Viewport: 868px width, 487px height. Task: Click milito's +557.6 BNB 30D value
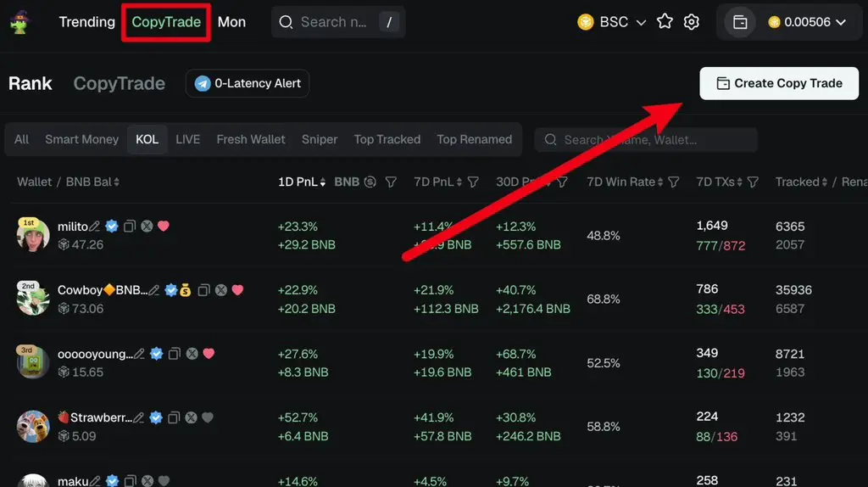pos(528,245)
